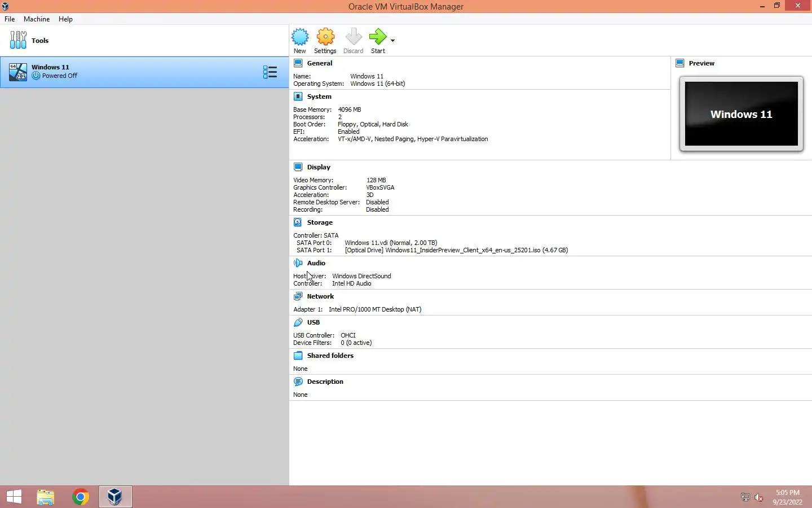Open System settings heading link
Image resolution: width=812 pixels, height=508 pixels.
(319, 97)
